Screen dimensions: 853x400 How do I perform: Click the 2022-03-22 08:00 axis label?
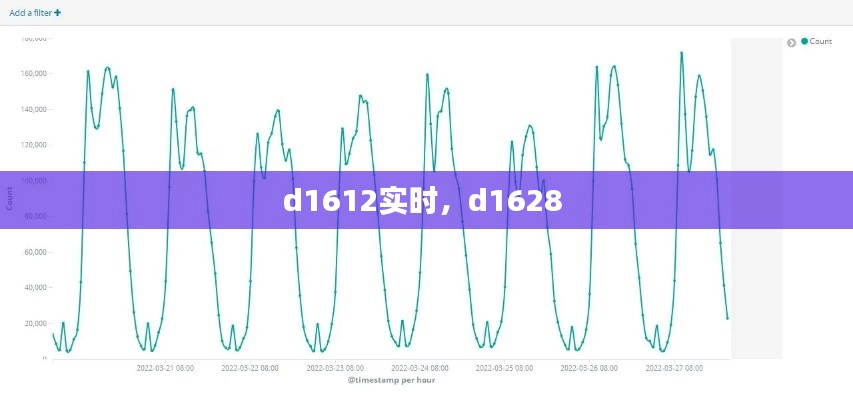250,368
